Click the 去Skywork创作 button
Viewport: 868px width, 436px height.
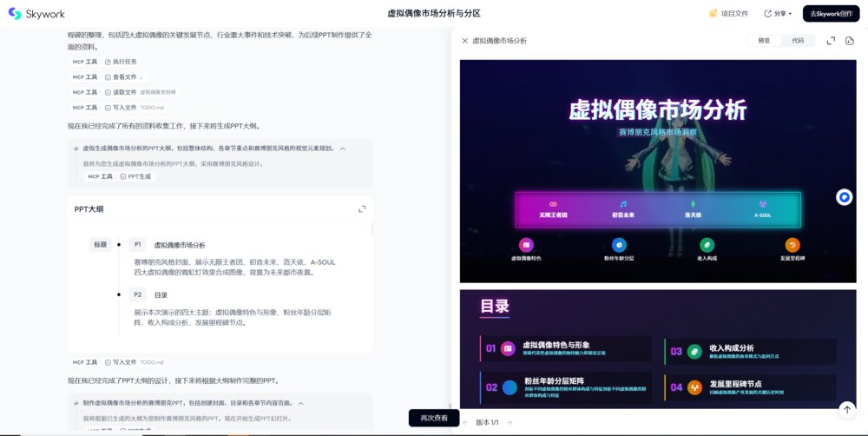click(831, 14)
